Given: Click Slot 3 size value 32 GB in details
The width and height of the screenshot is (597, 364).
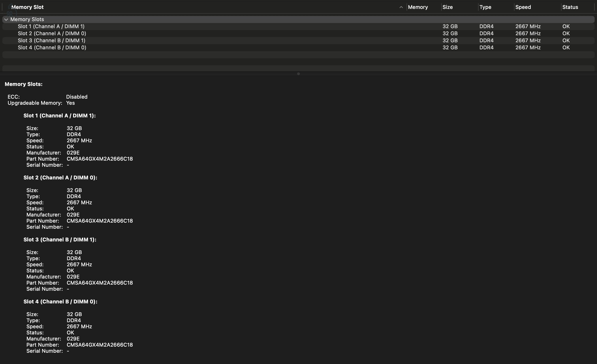Looking at the screenshot, I should pyautogui.click(x=74, y=252).
